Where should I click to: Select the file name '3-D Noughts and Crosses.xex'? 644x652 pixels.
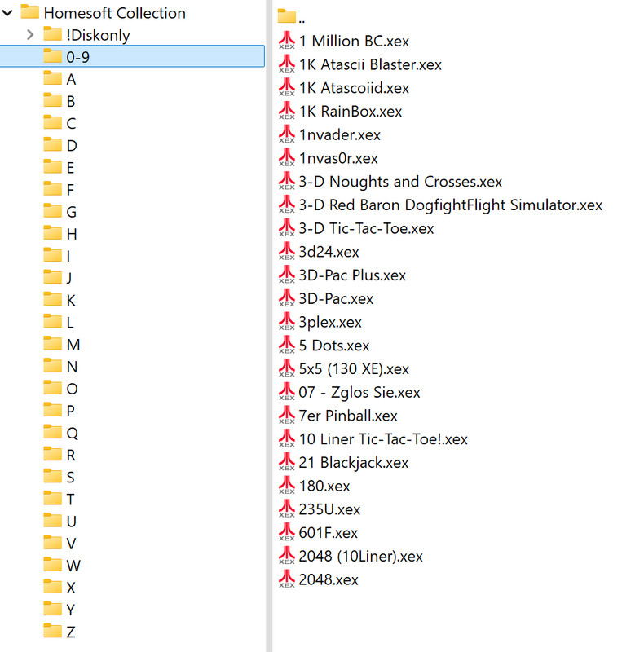point(400,182)
